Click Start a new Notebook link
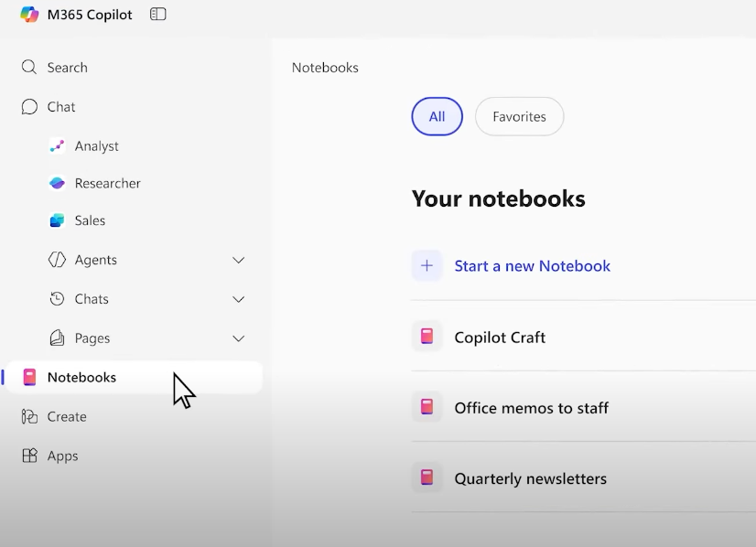 (533, 265)
